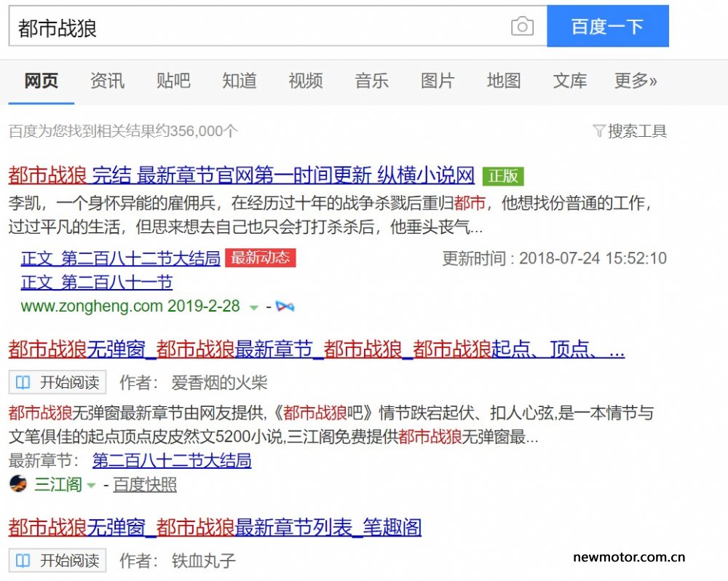Open result 都市战狼最新章节列表_笔趣阁 title
728x581 pixels.
(x=215, y=528)
